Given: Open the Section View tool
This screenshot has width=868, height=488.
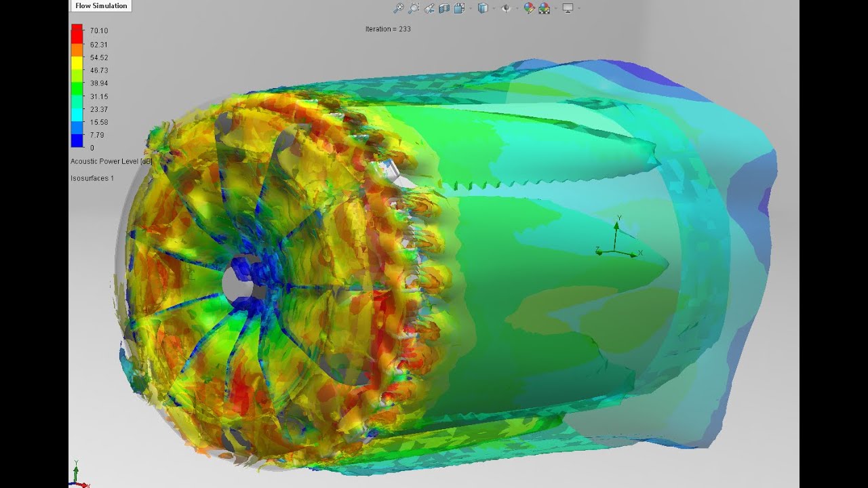Looking at the screenshot, I should [444, 8].
